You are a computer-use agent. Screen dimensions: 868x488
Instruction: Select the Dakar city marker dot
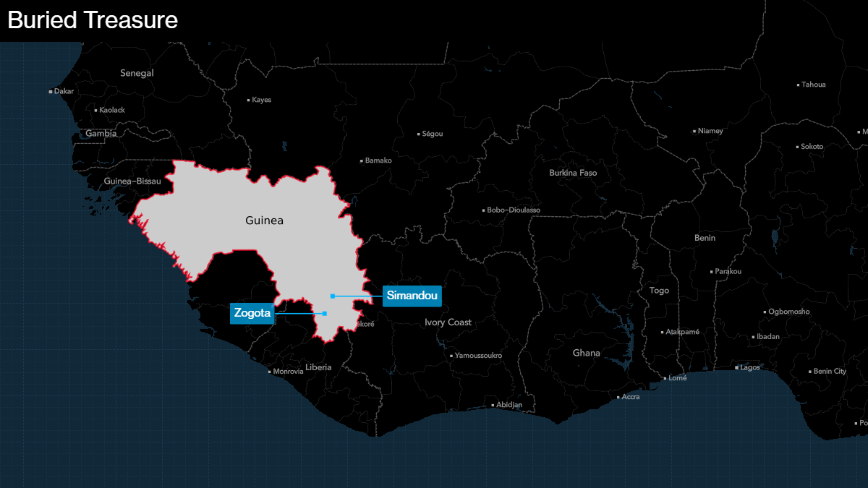pyautogui.click(x=51, y=92)
